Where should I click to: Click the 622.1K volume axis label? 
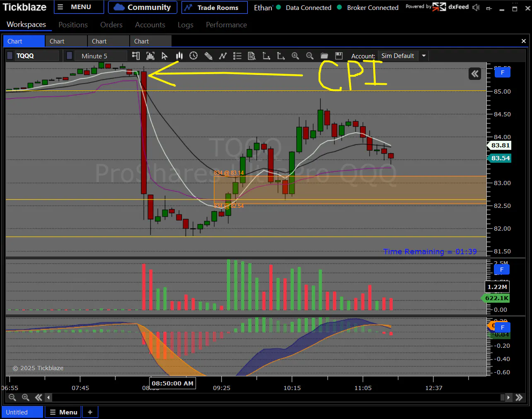click(x=496, y=298)
